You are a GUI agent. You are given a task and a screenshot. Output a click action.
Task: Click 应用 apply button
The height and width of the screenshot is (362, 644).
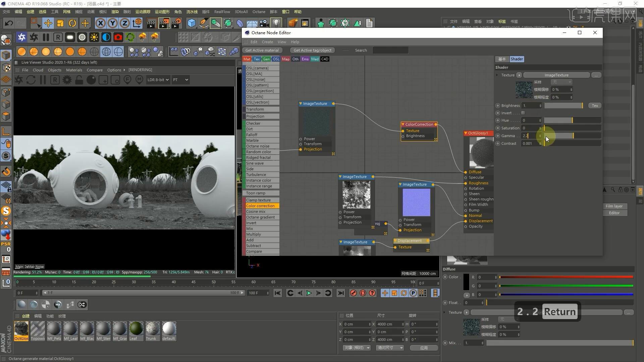(424, 348)
